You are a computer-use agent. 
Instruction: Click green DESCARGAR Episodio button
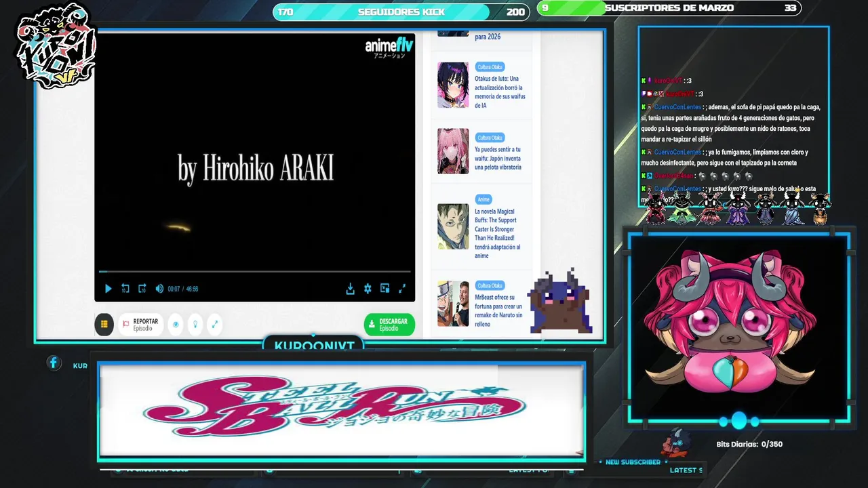pyautogui.click(x=389, y=325)
